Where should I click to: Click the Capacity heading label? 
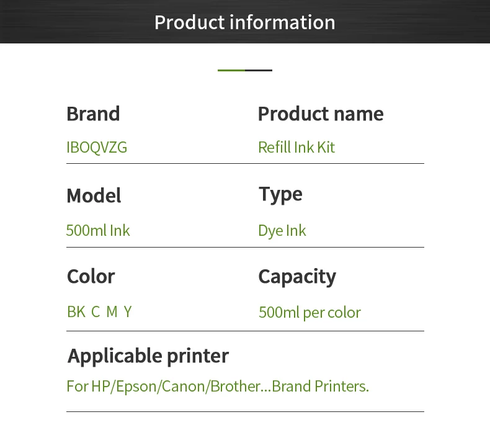click(x=296, y=277)
